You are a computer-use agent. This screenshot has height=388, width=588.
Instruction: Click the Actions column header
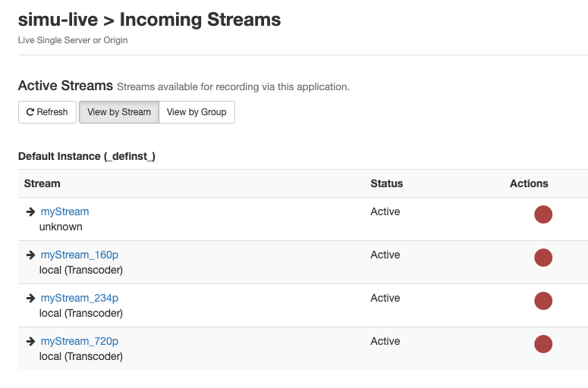529,183
